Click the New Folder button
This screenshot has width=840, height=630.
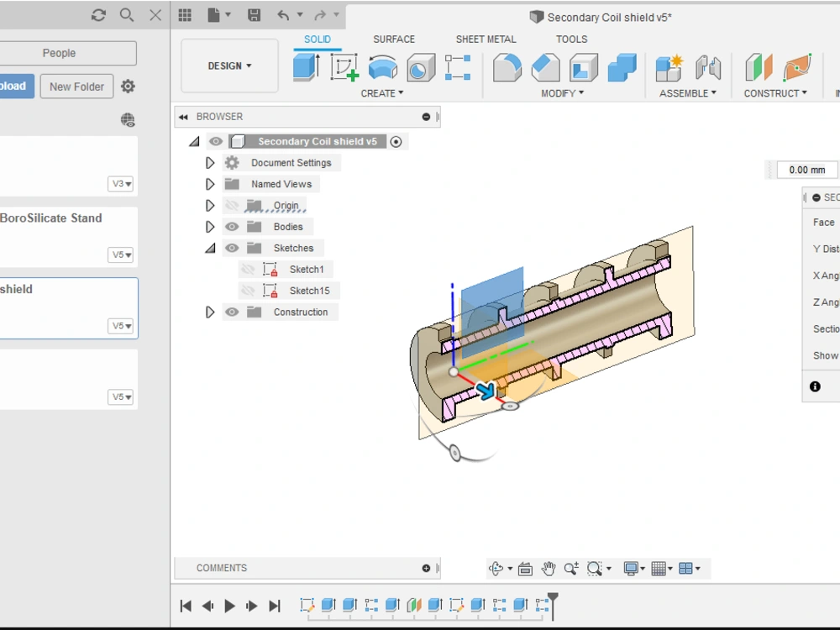tap(76, 86)
